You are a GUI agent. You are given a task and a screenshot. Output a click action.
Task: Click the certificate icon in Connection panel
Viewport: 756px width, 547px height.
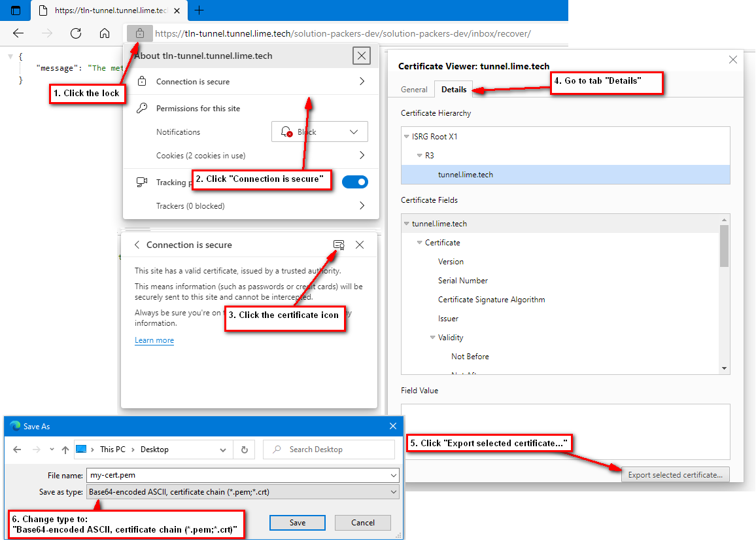339,245
